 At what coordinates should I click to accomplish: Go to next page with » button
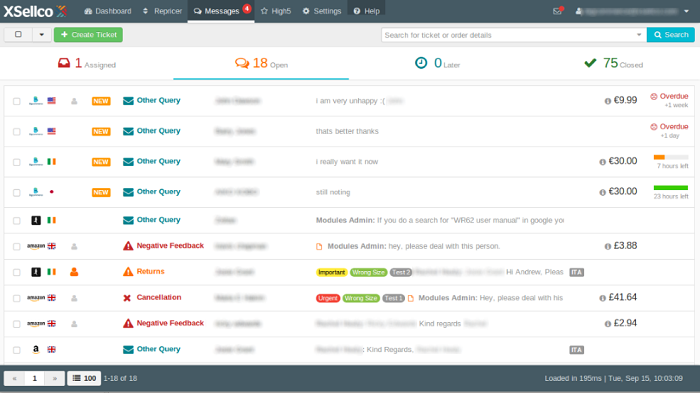pyautogui.click(x=54, y=378)
